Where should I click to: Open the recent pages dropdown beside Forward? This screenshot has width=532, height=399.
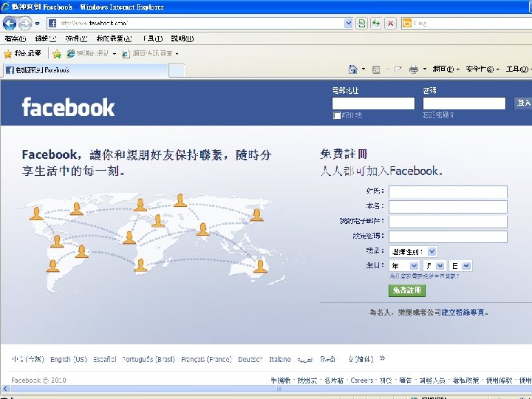pos(38,24)
